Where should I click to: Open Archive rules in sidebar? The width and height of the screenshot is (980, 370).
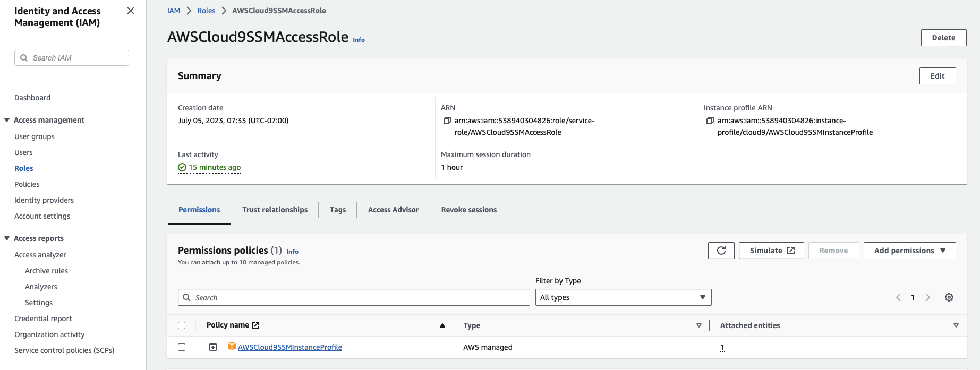47,271
